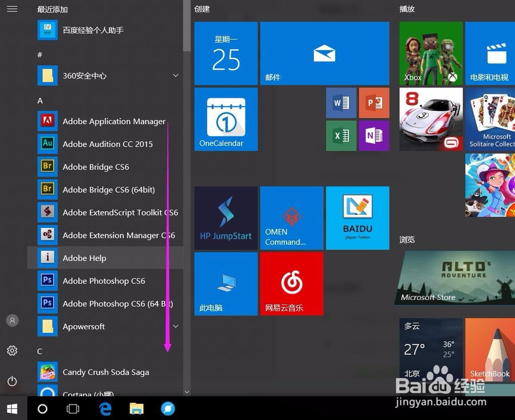Open the weather tile for 北京
The width and height of the screenshot is (515, 420).
coord(431,350)
